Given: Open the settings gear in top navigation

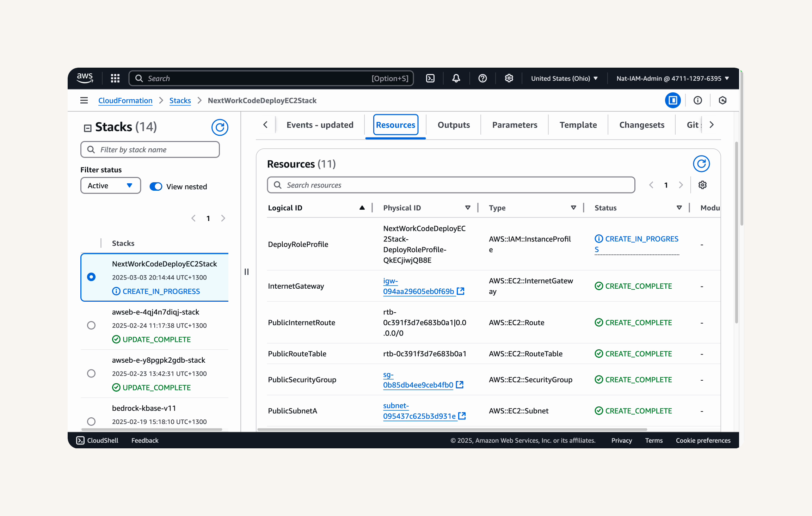Looking at the screenshot, I should [x=509, y=78].
